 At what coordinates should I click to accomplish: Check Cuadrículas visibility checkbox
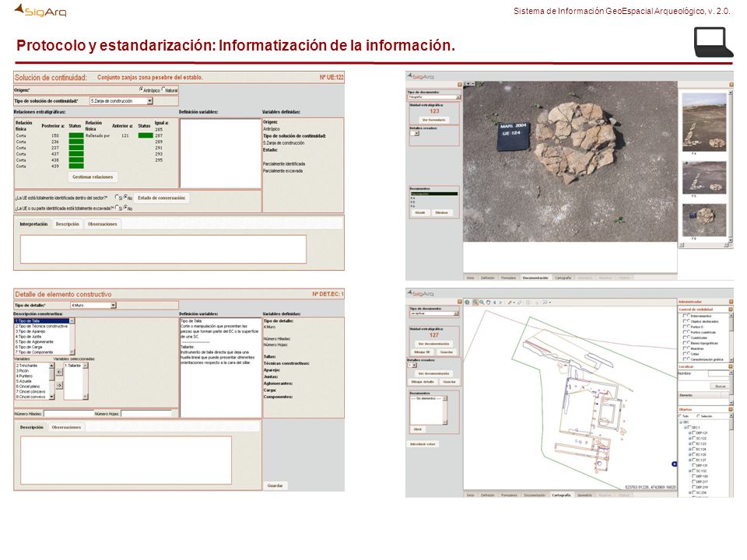685,338
